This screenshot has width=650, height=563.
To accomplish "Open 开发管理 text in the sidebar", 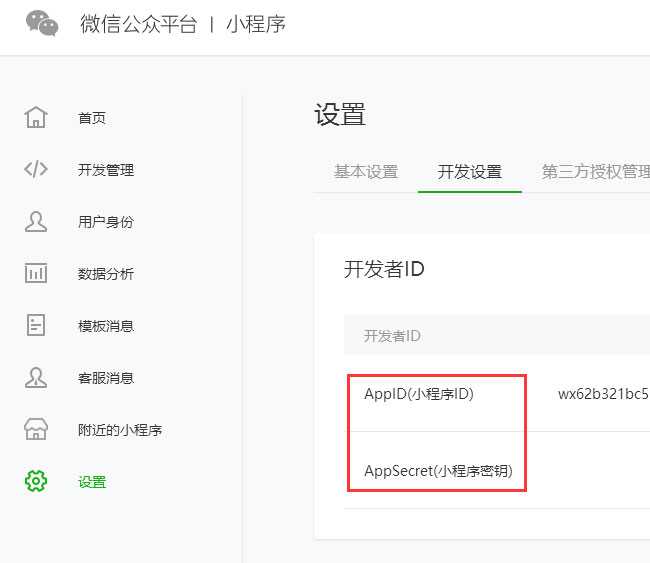I will click(x=106, y=170).
